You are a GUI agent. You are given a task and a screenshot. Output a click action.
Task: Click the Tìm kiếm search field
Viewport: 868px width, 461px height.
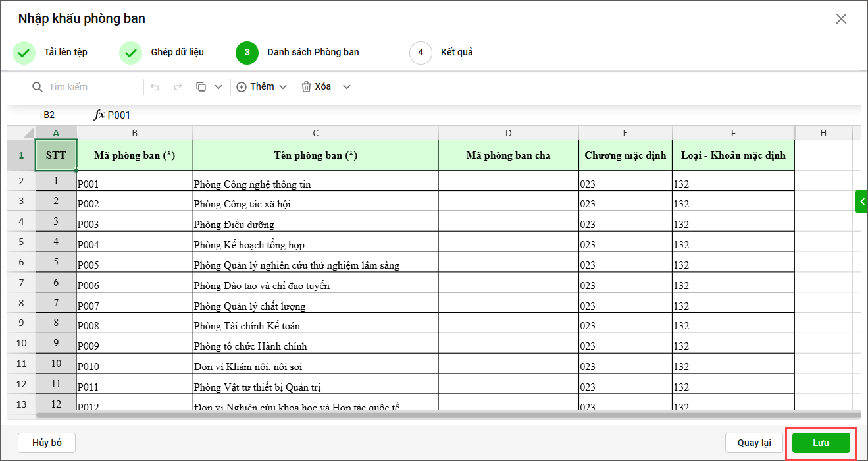coord(92,87)
